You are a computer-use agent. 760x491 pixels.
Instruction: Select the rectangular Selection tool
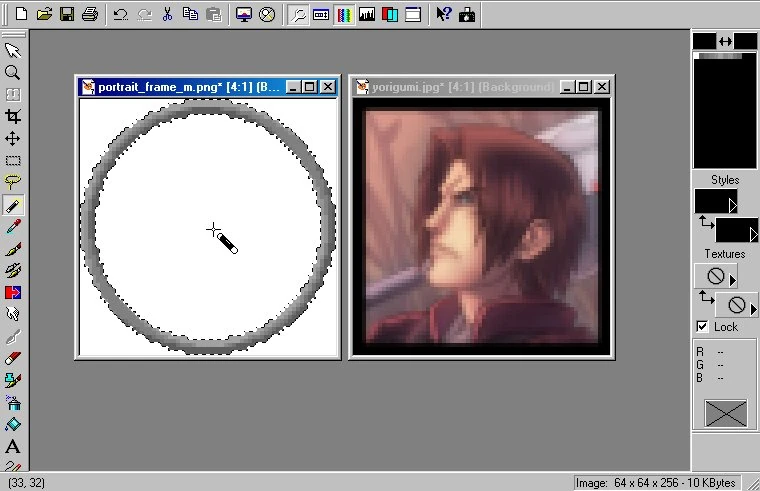(13, 160)
